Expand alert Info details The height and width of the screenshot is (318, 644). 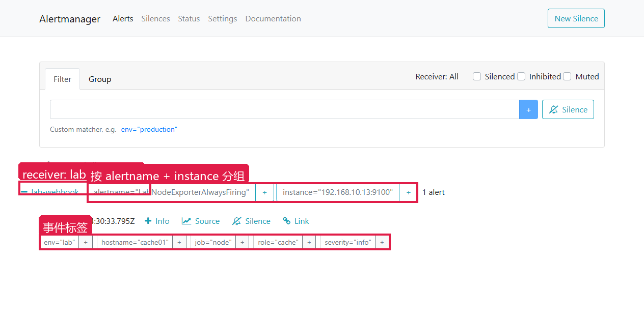tap(157, 221)
